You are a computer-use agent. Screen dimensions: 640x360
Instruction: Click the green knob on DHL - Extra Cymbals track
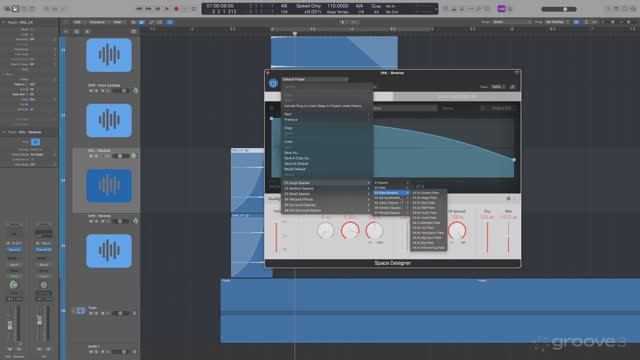[135, 91]
